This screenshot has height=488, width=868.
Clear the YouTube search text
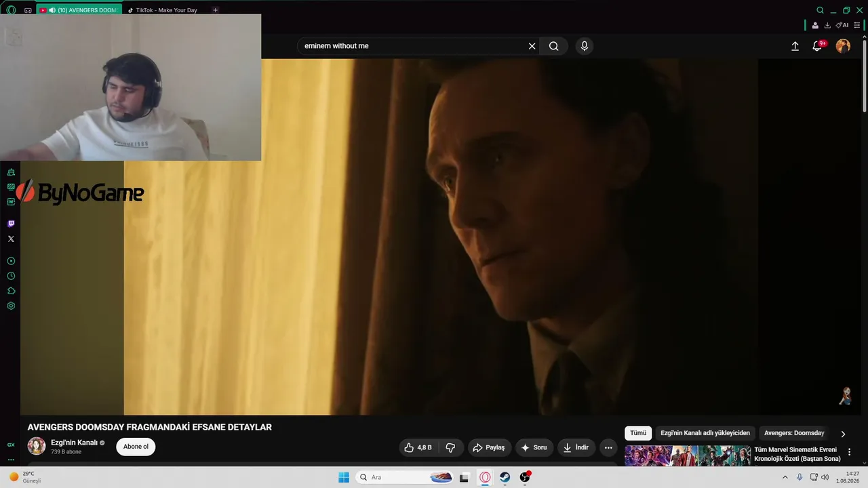[x=532, y=46]
